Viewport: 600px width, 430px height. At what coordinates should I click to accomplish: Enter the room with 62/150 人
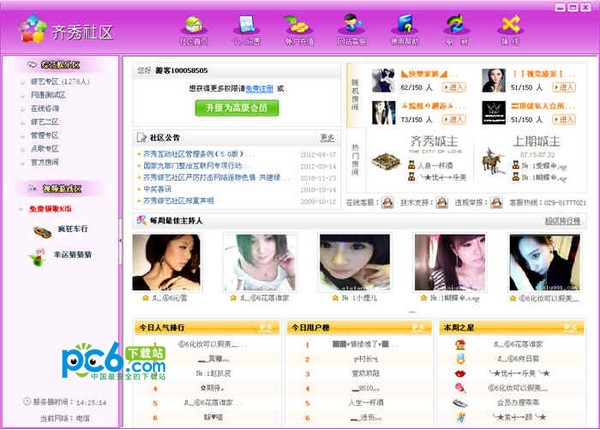point(454,87)
